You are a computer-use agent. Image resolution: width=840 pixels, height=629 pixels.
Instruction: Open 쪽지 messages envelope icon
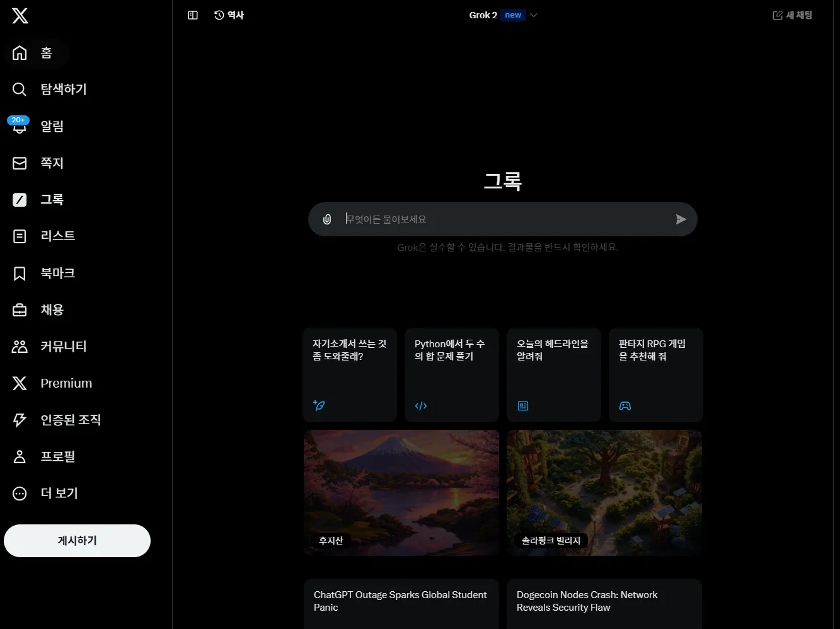20,163
